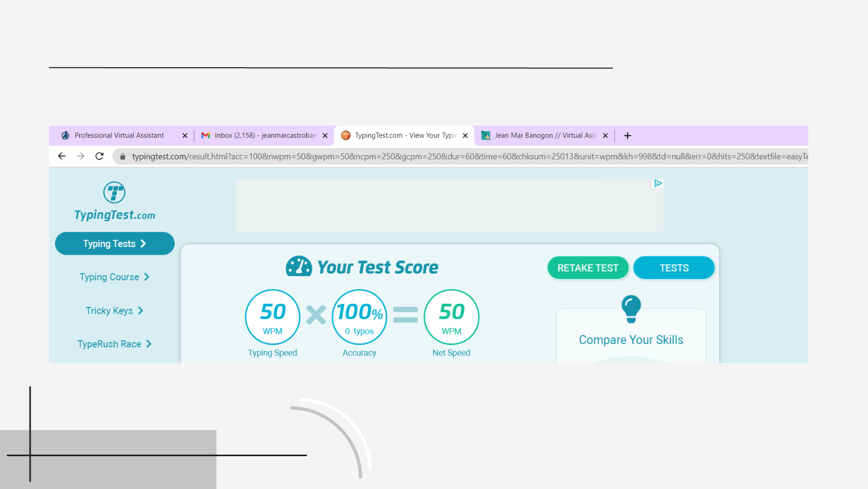This screenshot has height=489, width=868.
Task: Open a new tab with plus icon
Action: click(x=628, y=135)
